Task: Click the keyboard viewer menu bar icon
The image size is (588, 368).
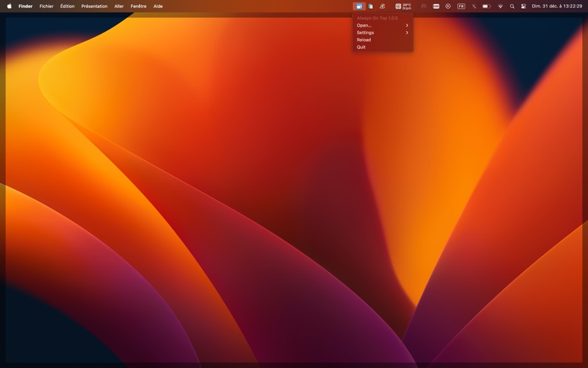Action: point(436,6)
